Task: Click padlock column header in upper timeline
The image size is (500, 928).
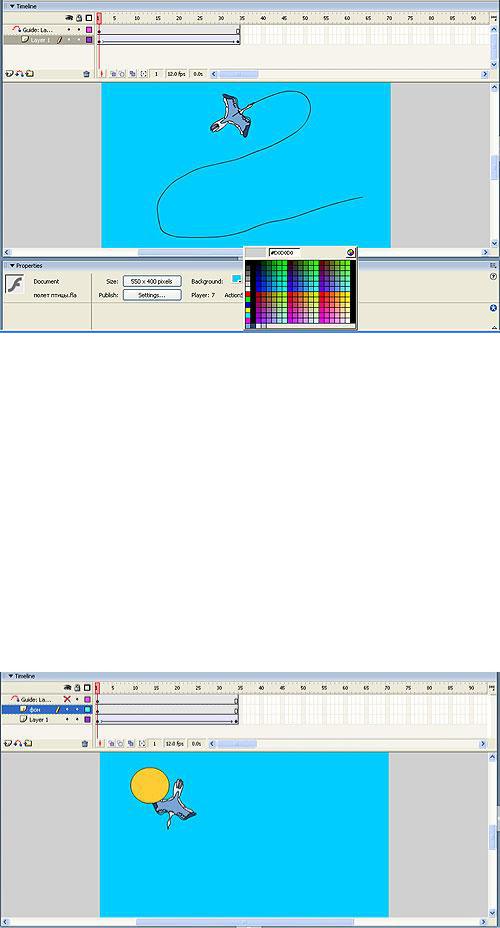Action: click(79, 18)
